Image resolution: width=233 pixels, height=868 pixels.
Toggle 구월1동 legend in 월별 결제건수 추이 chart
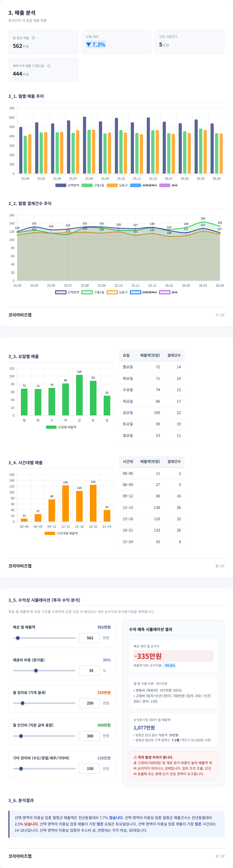(93, 292)
